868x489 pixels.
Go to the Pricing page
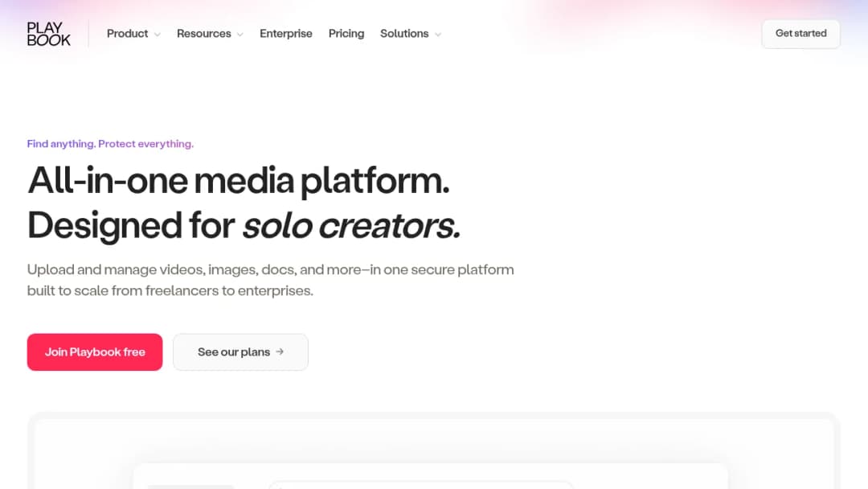346,34
